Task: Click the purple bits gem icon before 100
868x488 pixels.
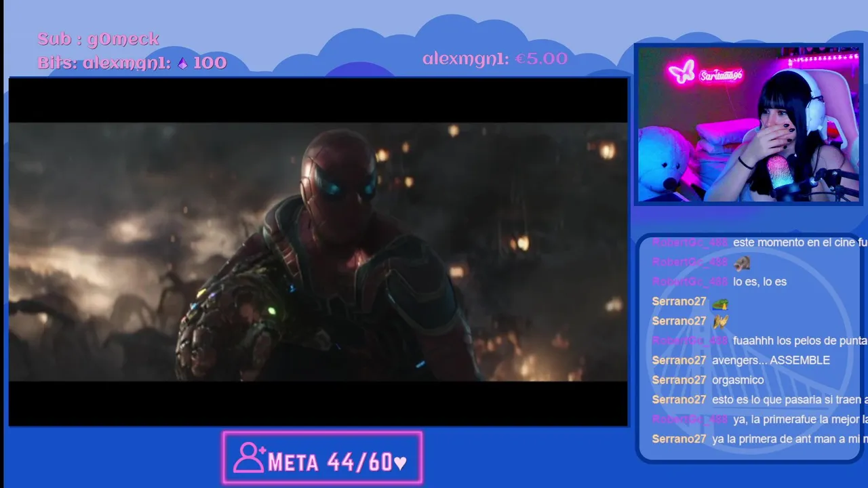Action: click(182, 64)
